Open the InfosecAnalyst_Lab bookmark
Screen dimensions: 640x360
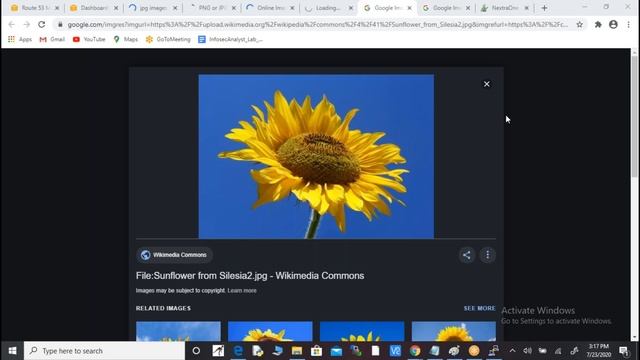pos(231,39)
